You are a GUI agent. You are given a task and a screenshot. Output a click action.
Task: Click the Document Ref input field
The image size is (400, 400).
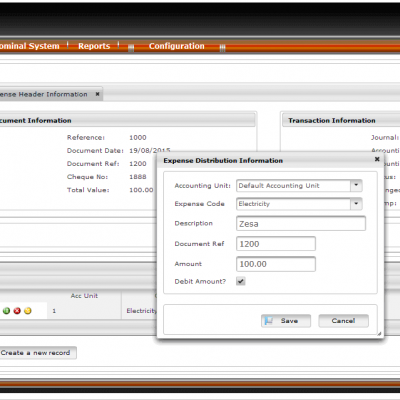tap(276, 244)
